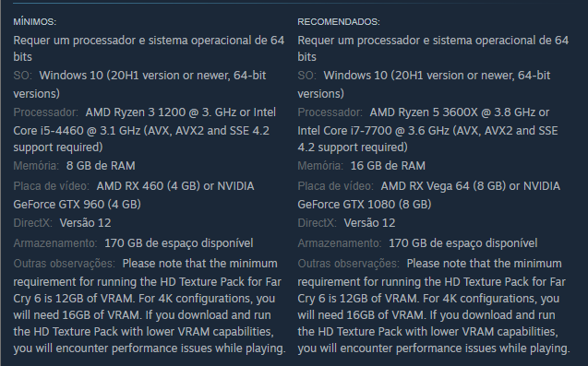Click the 8 GB de RAM text
The height and width of the screenshot is (366, 588).
101,166
